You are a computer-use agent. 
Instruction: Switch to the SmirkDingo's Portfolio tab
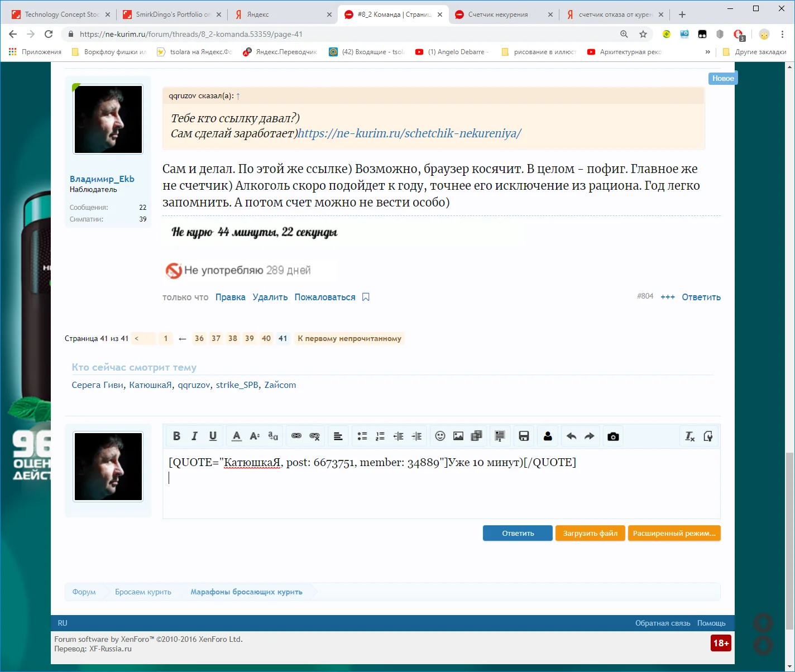(x=171, y=15)
